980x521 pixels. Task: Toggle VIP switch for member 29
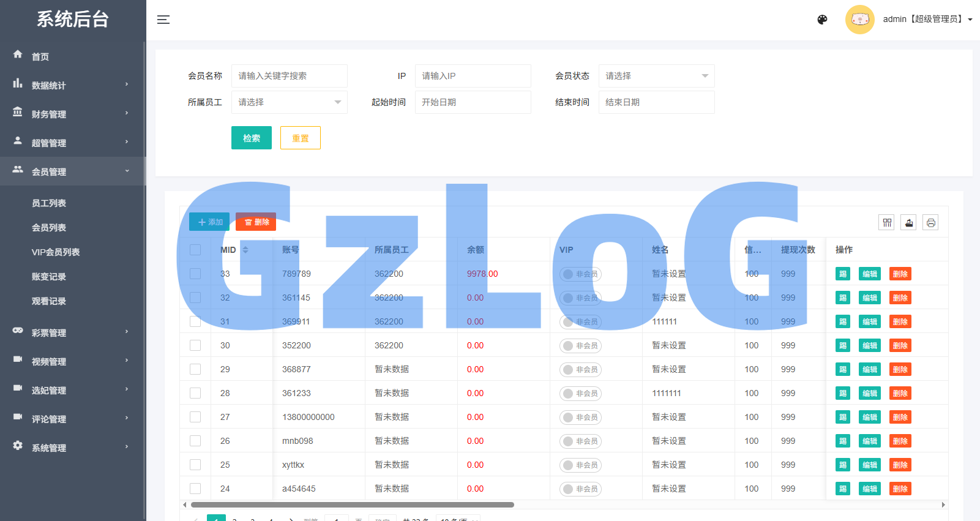(580, 369)
